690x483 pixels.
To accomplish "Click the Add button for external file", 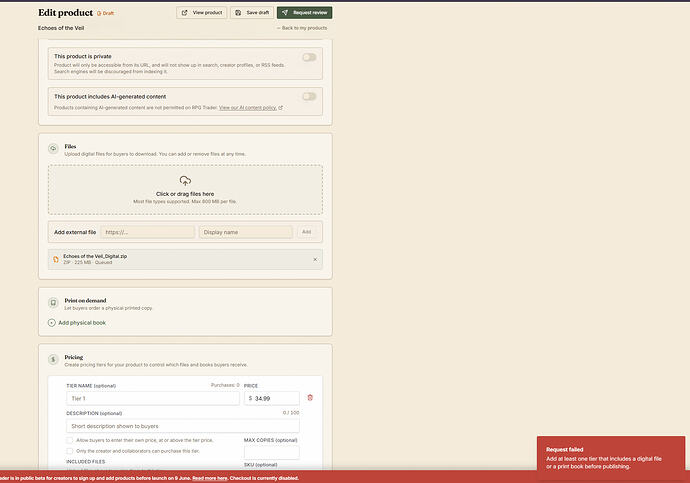I will [x=307, y=232].
